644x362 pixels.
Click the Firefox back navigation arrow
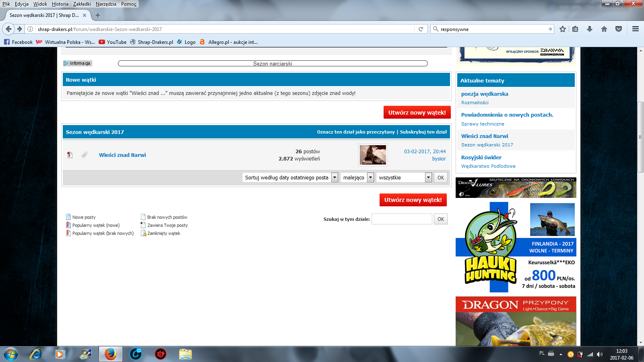point(8,29)
